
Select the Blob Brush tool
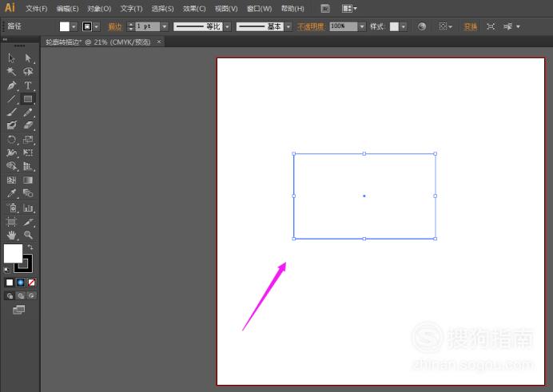point(12,125)
